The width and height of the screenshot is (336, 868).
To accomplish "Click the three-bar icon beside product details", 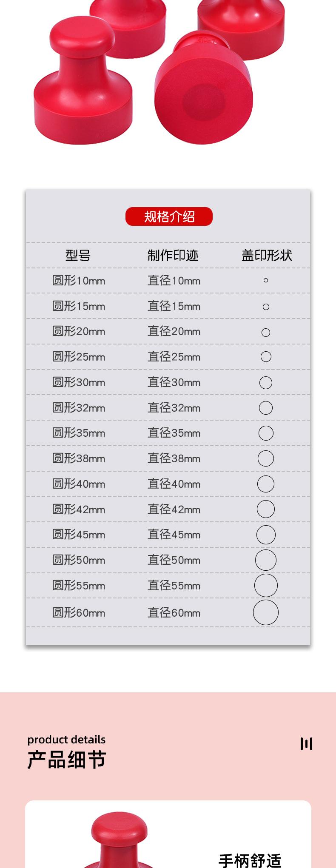I will pos(306,743).
